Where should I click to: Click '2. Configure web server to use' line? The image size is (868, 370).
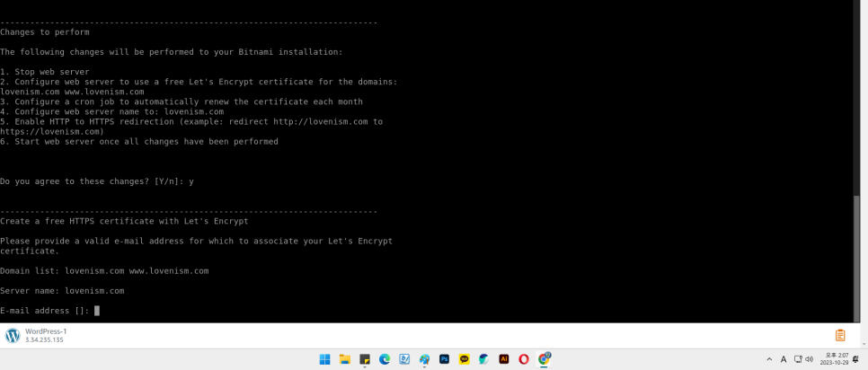(x=199, y=82)
